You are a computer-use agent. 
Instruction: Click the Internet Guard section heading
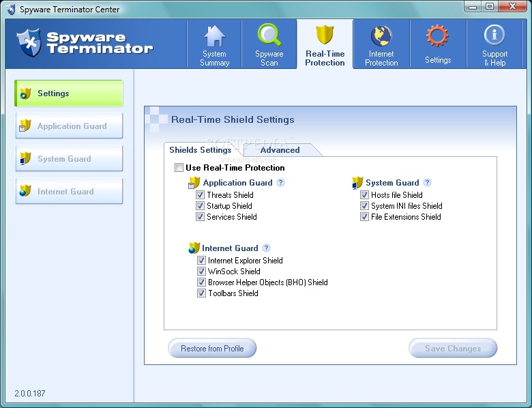point(230,248)
